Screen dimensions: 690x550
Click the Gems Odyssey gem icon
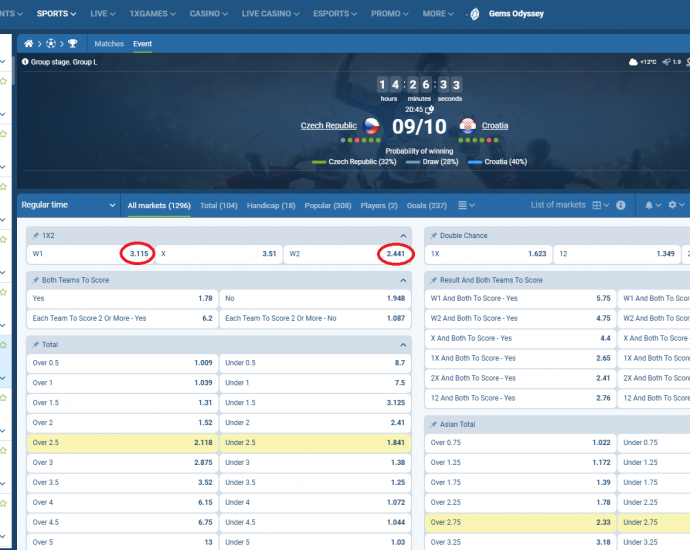pyautogui.click(x=475, y=14)
